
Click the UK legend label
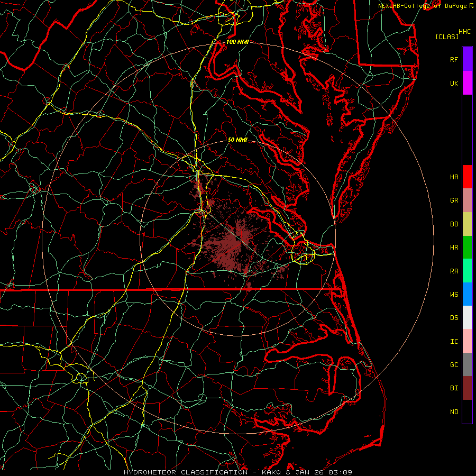[454, 83]
